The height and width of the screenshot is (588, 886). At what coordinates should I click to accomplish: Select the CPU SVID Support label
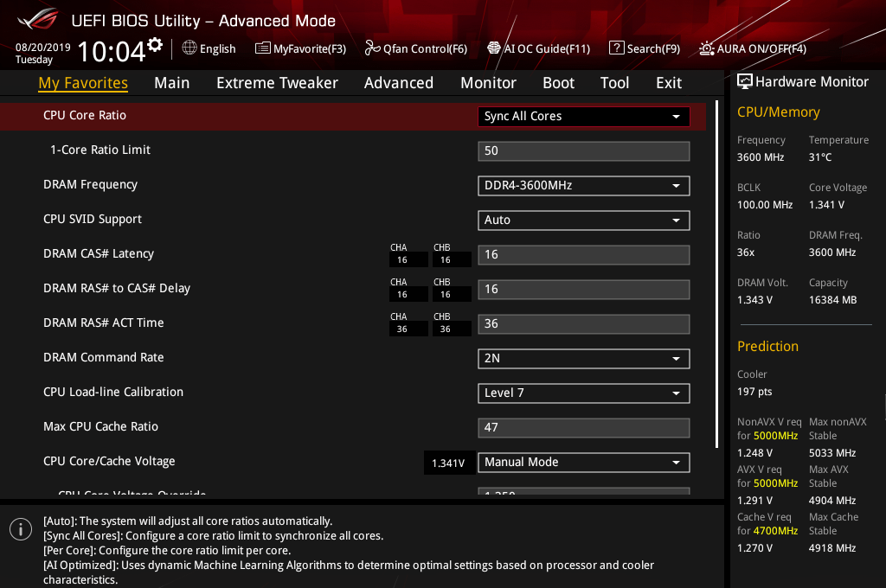point(93,219)
